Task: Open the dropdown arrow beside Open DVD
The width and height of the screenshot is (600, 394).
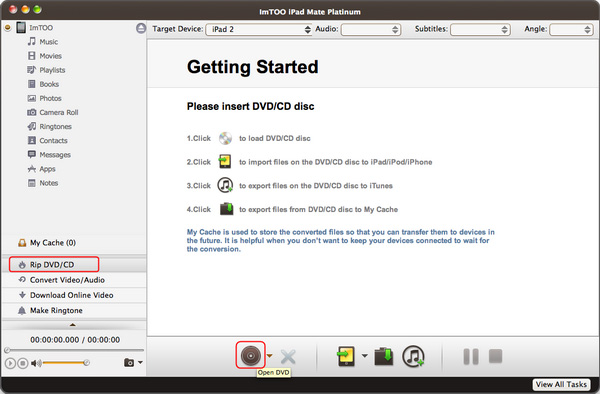Action: (x=270, y=356)
